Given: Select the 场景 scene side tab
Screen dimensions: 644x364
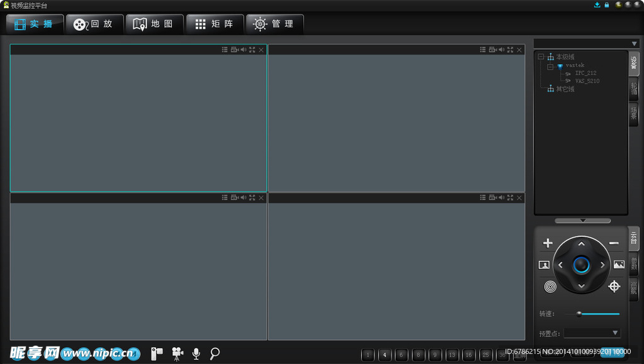Looking at the screenshot, I should (x=634, y=114).
